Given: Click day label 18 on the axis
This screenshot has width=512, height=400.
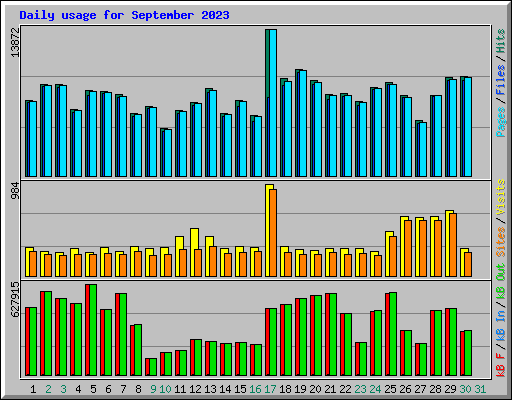Looking at the screenshot, I should pos(285,389).
